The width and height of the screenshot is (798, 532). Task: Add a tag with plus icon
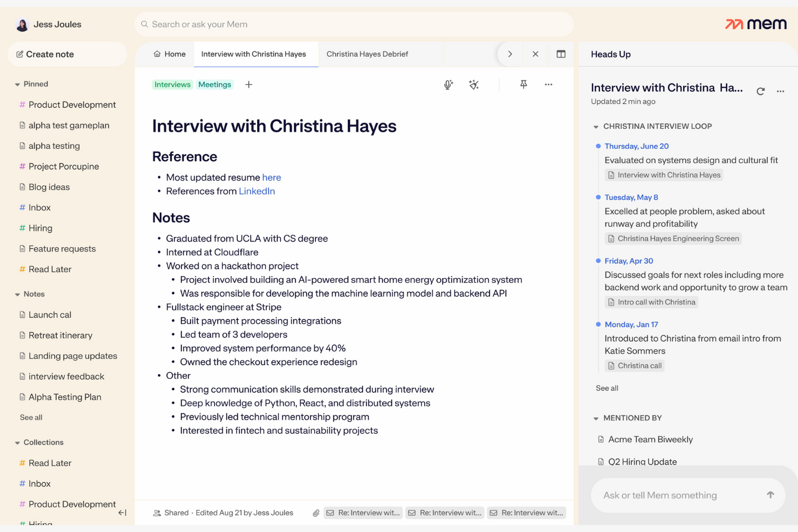pos(249,85)
